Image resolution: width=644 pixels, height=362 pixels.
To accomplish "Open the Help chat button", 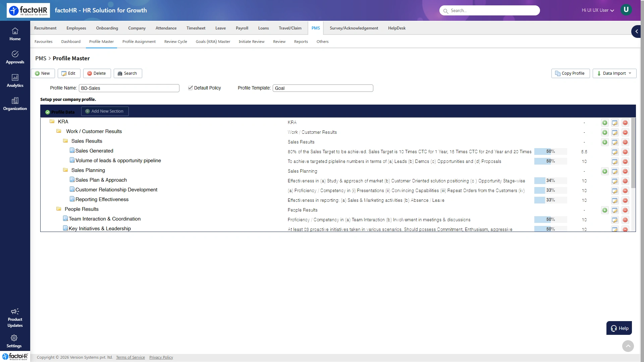I will 619,328.
